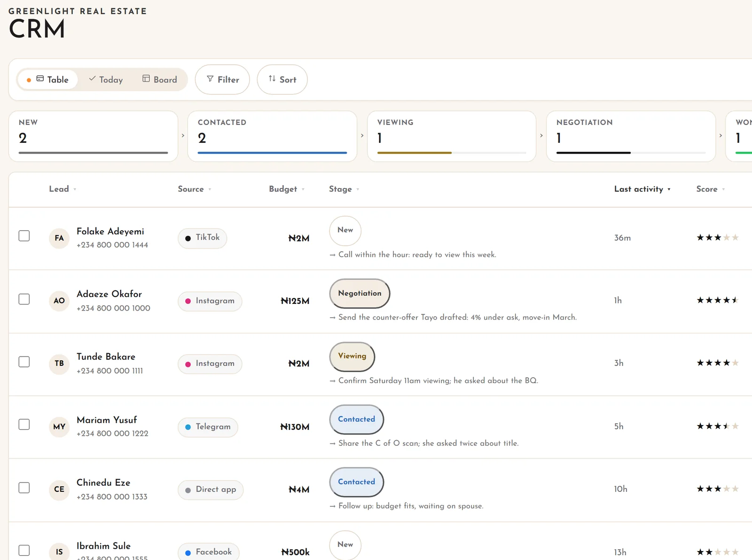Switch to the Table view tab
Viewport: 752px width, 560px height.
pyautogui.click(x=47, y=79)
